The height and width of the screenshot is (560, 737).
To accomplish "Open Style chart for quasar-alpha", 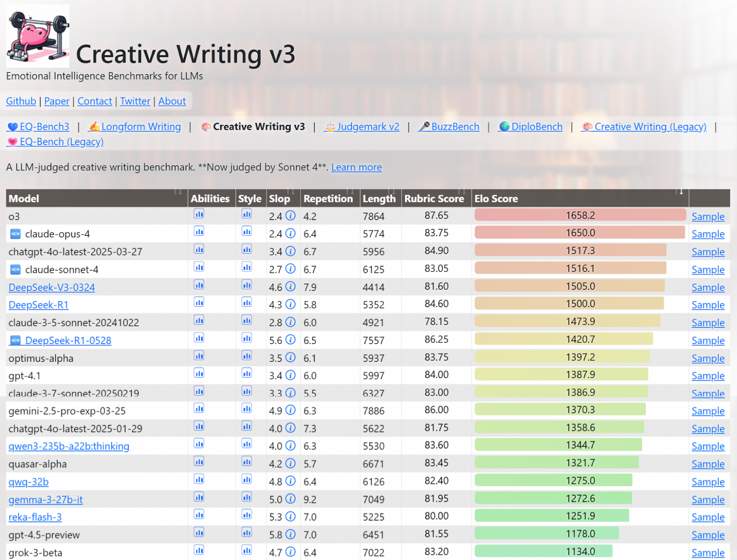I will 247,462.
